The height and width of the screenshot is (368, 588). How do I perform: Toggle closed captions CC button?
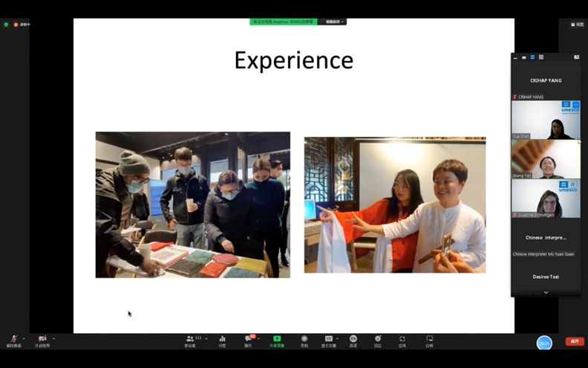click(328, 341)
